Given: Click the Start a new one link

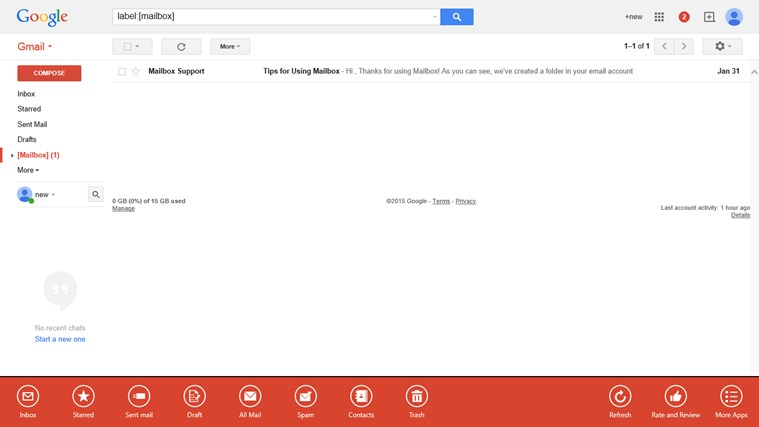Looking at the screenshot, I should click(x=60, y=339).
